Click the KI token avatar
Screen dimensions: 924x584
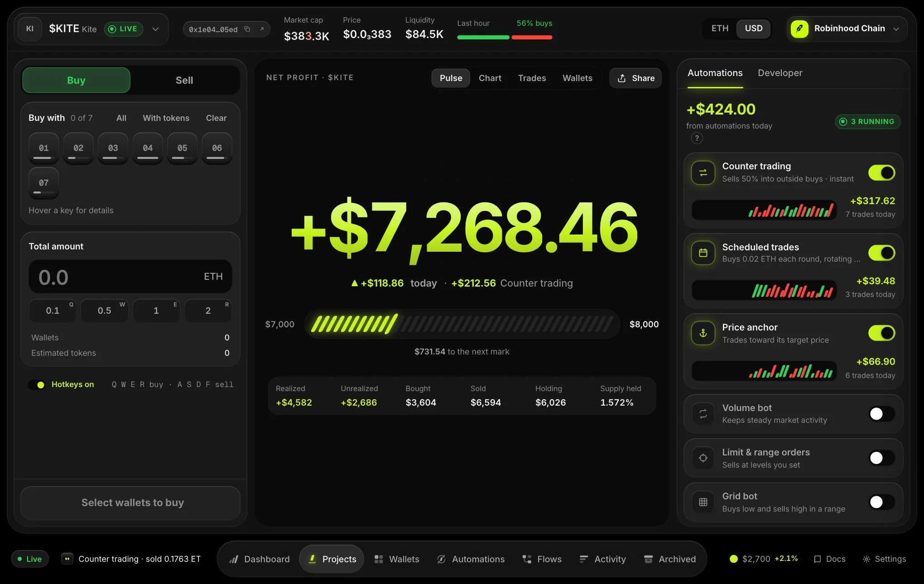30,29
